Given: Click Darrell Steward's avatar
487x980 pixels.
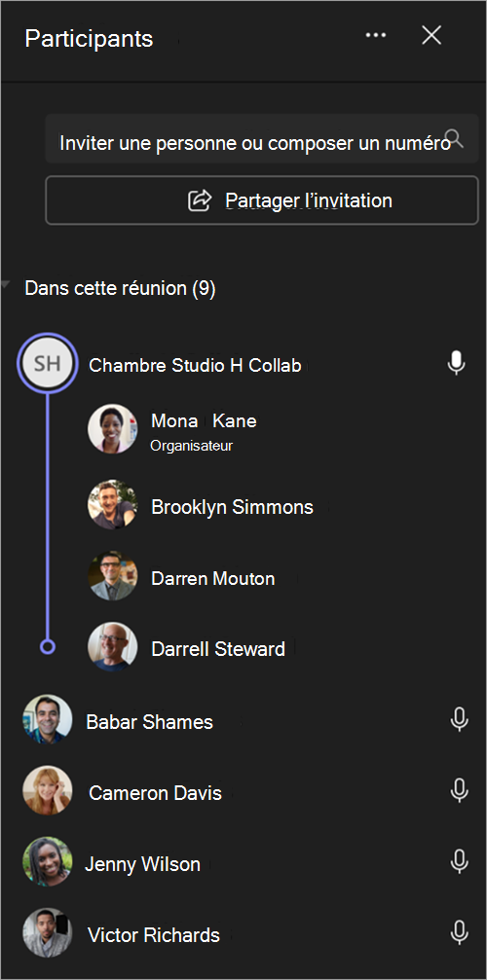Looking at the screenshot, I should pos(113,646).
